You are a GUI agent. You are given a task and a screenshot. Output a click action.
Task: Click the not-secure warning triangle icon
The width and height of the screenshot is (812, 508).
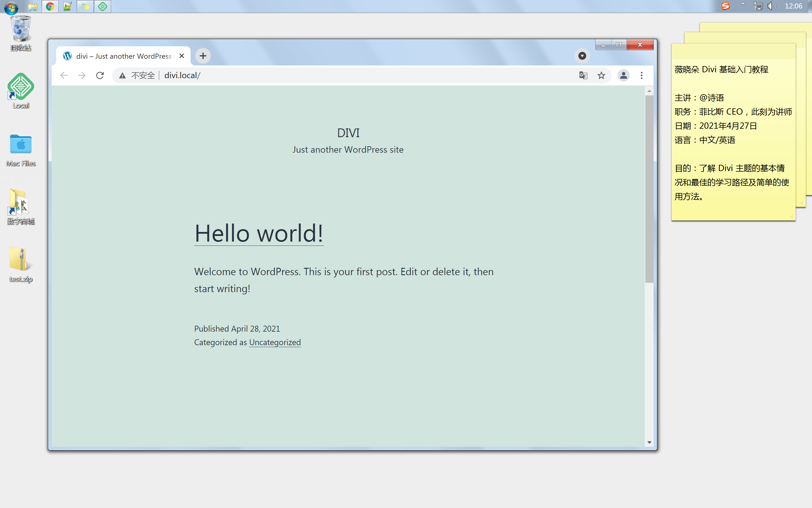coord(122,76)
